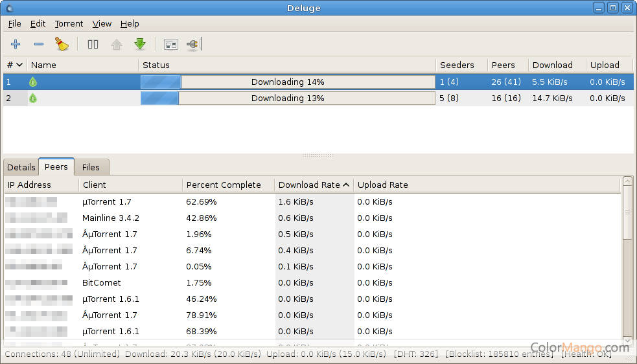Image resolution: width=637 pixels, height=364 pixels.
Task: Click the Upload Rate column header
Action: pos(383,185)
